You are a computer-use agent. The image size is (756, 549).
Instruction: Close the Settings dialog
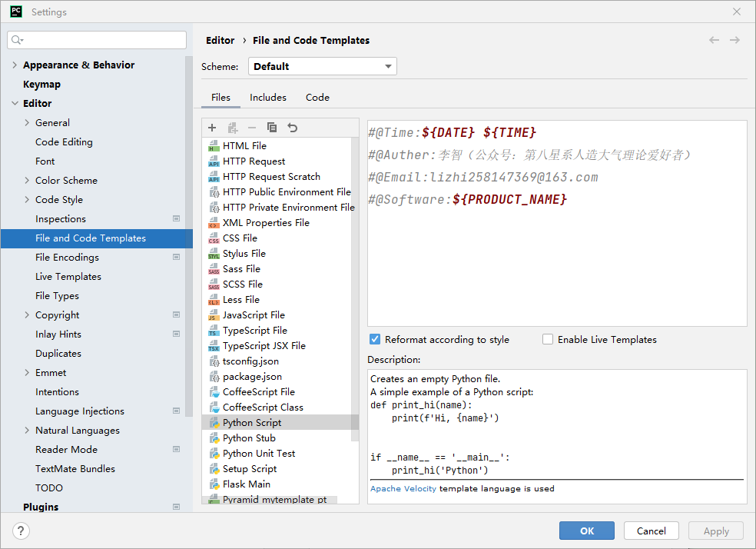click(737, 12)
